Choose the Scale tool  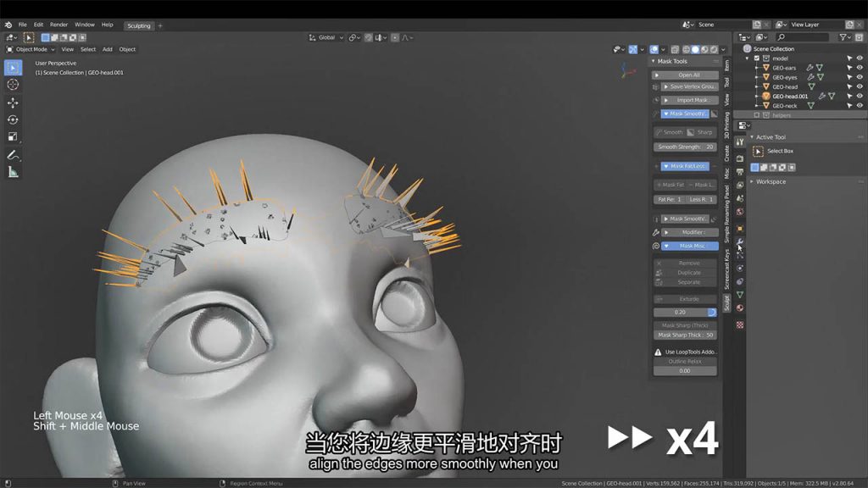tap(13, 136)
